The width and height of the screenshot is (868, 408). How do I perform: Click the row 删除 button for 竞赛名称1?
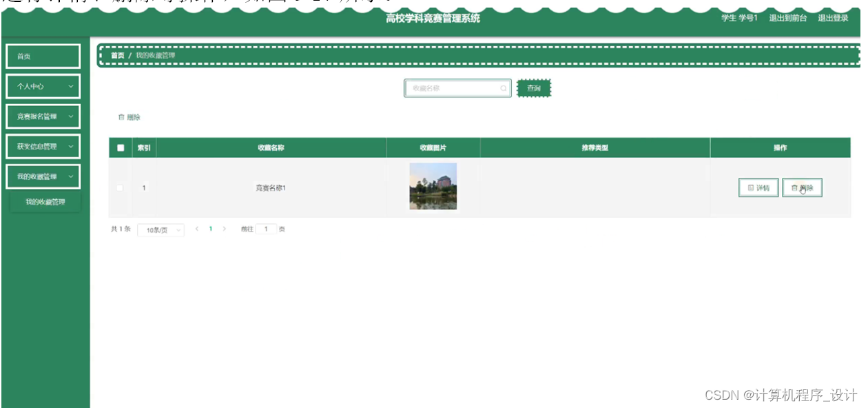[x=803, y=187]
